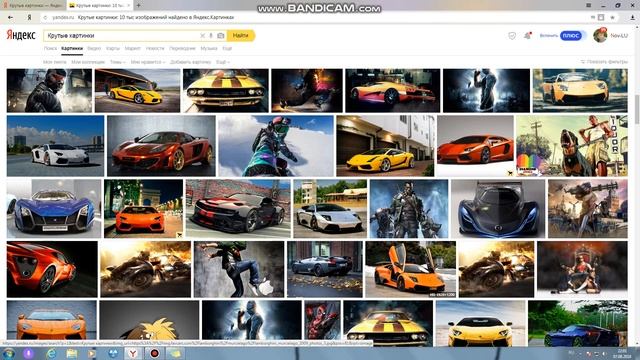Show filters via Показать фильтры

point(604,62)
